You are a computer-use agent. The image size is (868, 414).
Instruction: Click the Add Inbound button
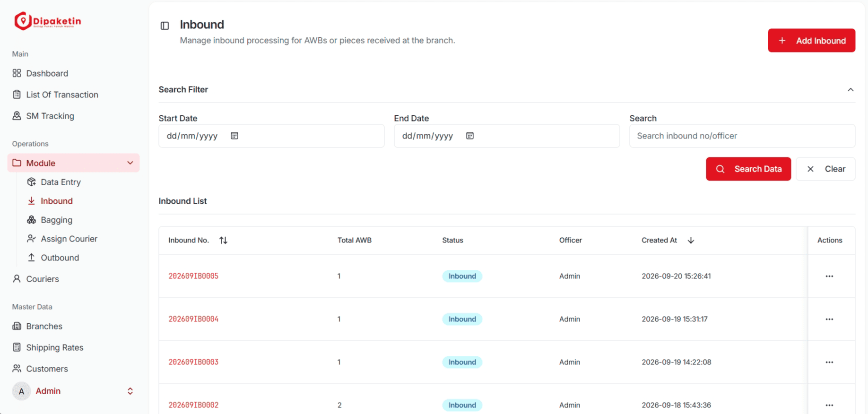[x=811, y=41]
